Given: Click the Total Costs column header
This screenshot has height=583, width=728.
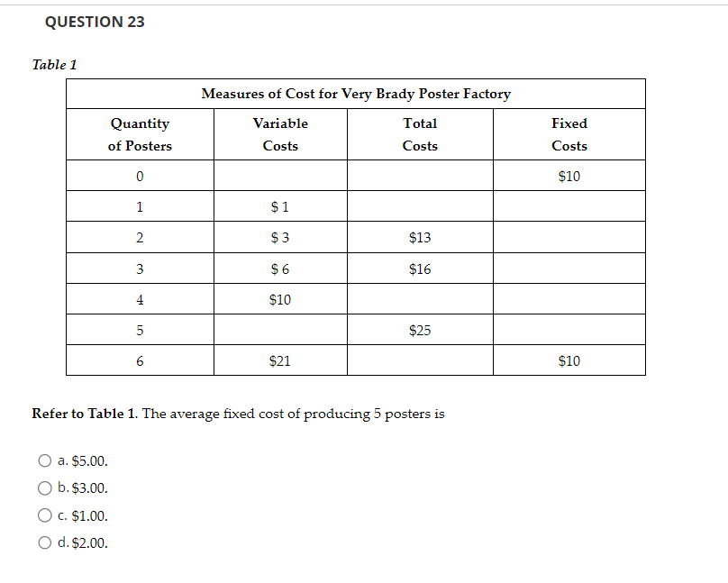Looking at the screenshot, I should click(420, 133).
